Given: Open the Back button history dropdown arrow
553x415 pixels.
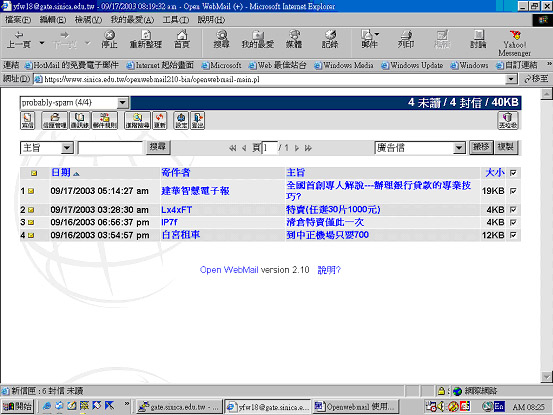Looking at the screenshot, I should [42, 43].
